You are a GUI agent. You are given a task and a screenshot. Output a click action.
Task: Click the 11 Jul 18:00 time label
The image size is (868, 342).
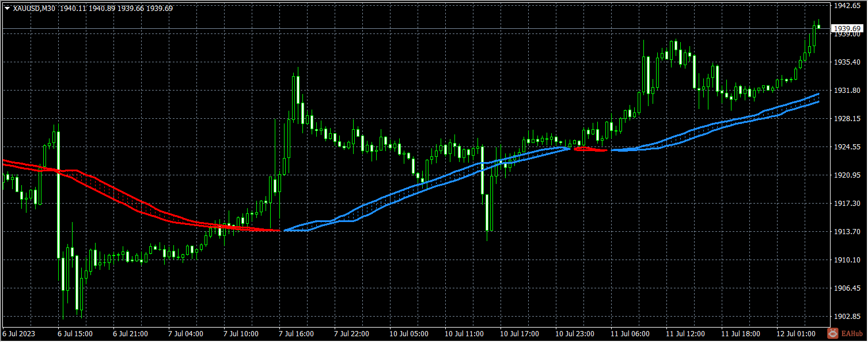click(x=741, y=334)
